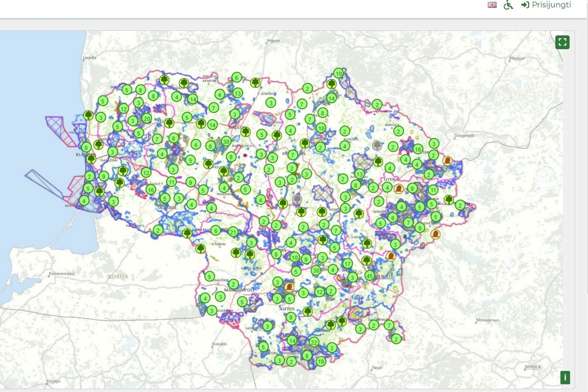Select the tree marker near Kretinga
The width and height of the screenshot is (588, 392).
(98, 145)
